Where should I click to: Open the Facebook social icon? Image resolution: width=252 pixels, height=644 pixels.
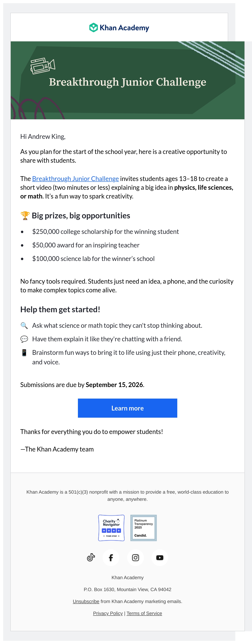point(111,557)
